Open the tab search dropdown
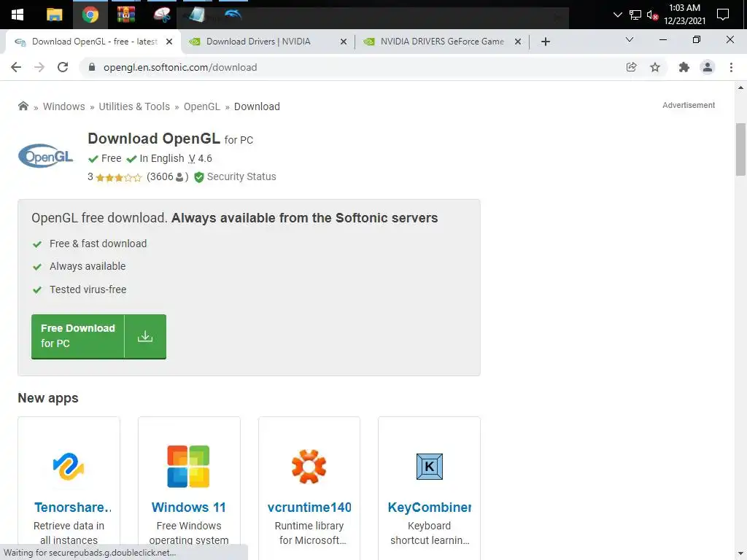 [x=630, y=39]
